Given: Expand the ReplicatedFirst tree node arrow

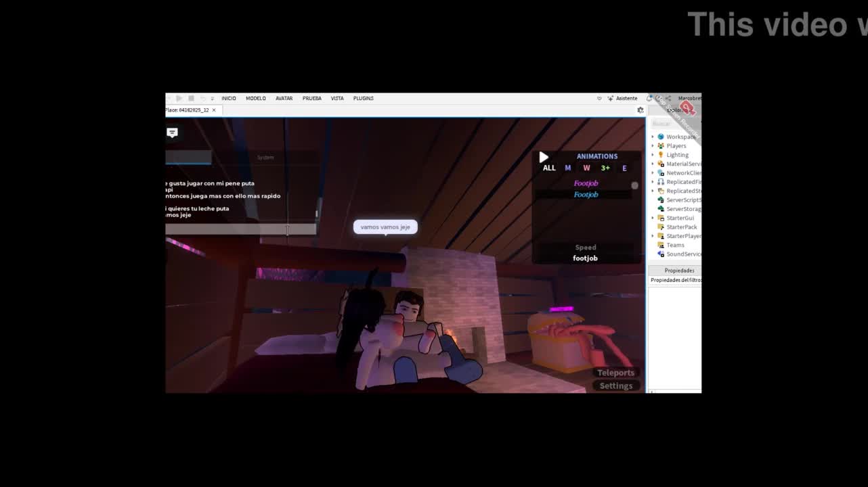Looking at the screenshot, I should [x=653, y=182].
